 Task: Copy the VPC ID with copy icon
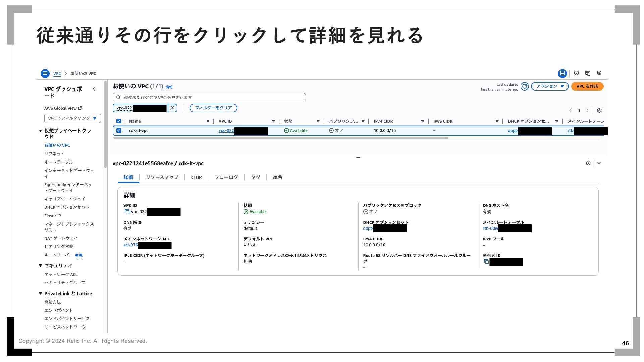(127, 212)
